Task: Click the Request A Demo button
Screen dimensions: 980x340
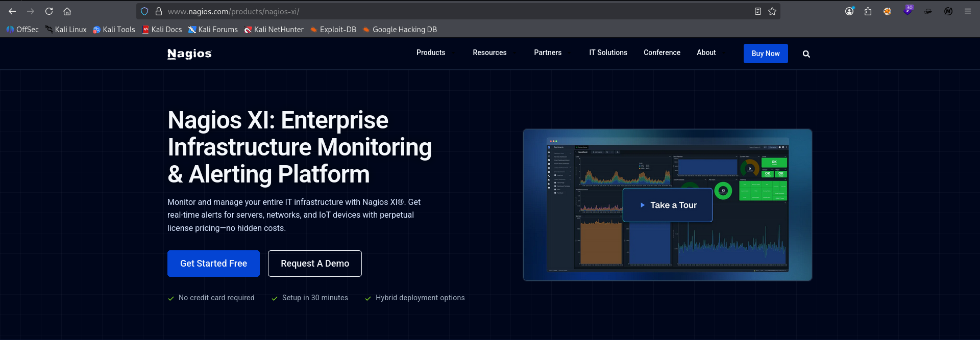Action: click(x=315, y=264)
